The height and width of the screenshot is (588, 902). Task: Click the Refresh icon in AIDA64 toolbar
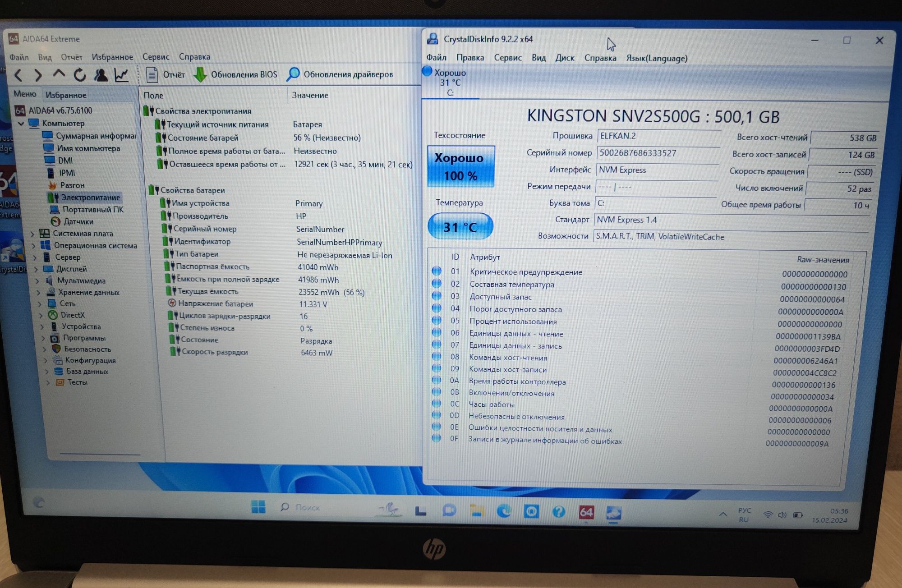click(x=80, y=75)
